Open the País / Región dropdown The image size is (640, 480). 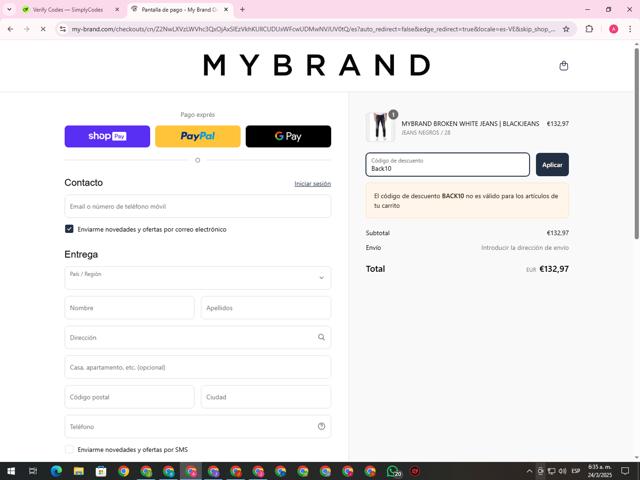(198, 278)
